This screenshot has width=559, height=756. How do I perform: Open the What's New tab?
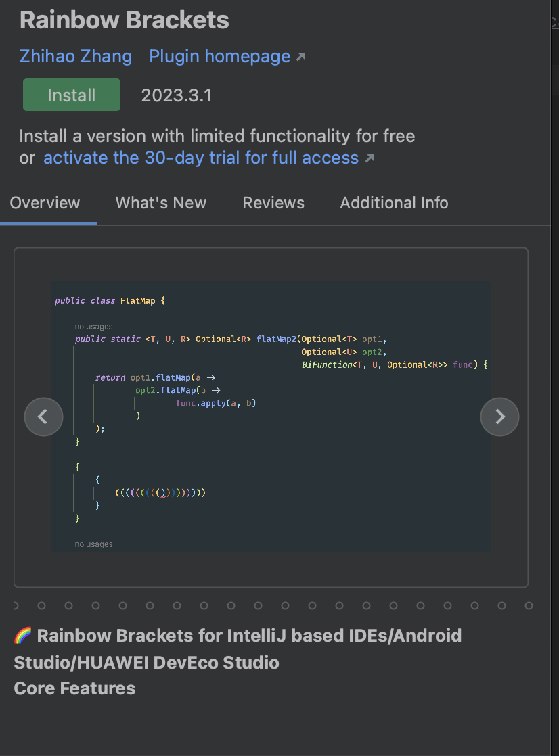(161, 203)
